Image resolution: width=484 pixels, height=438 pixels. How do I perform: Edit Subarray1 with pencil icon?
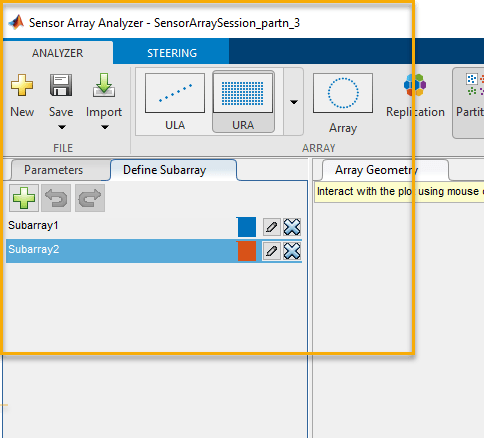pos(272,227)
